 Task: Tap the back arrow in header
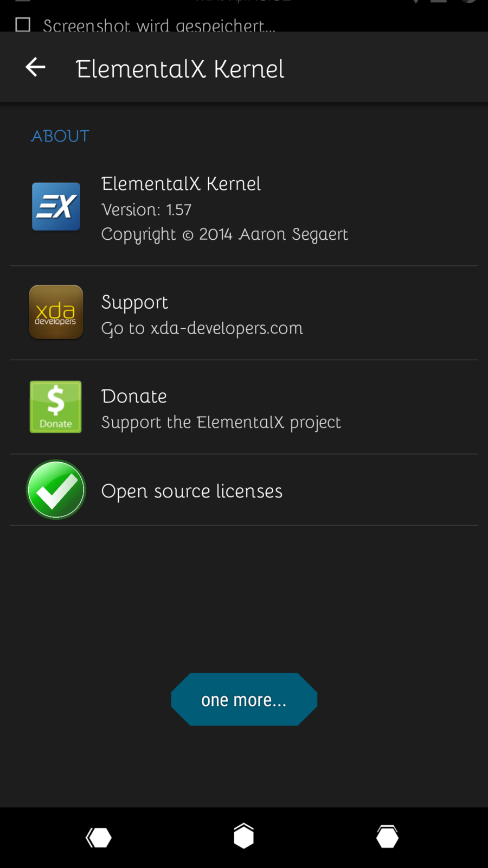[x=36, y=67]
